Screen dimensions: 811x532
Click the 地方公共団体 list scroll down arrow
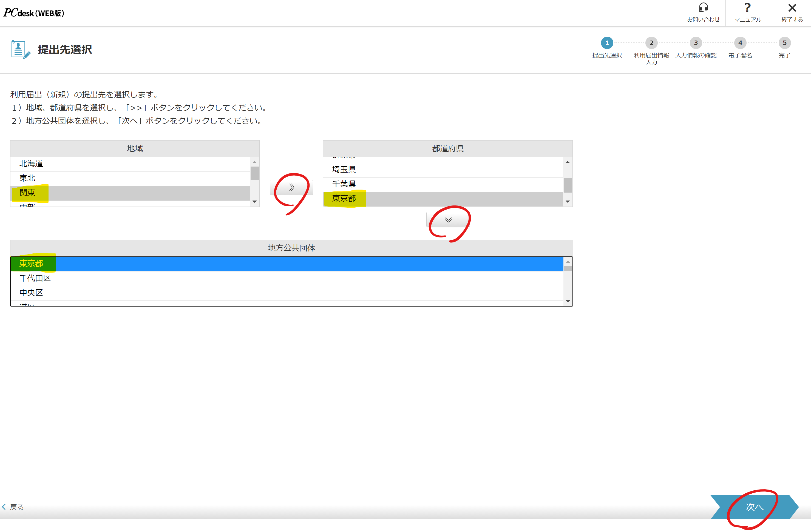point(568,301)
